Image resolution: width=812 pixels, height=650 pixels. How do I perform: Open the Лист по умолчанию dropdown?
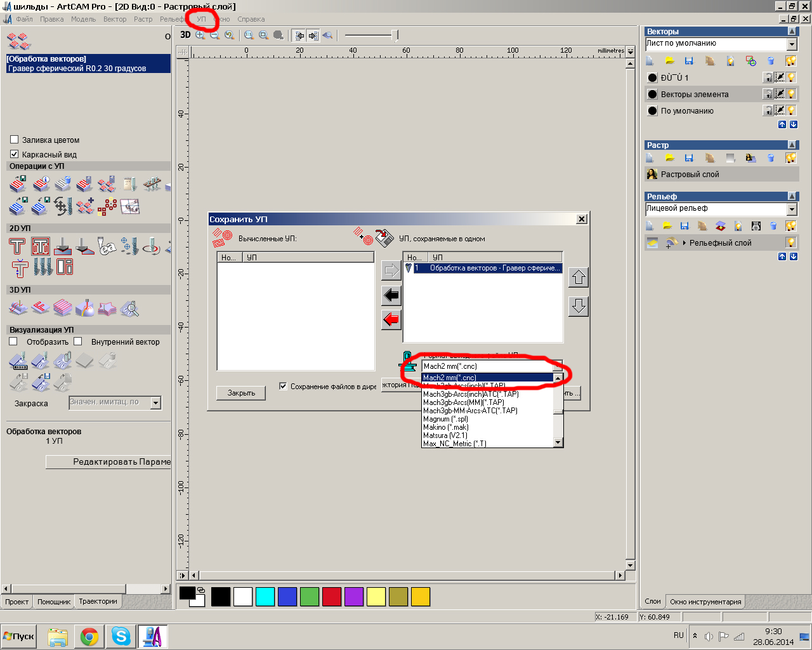point(792,44)
